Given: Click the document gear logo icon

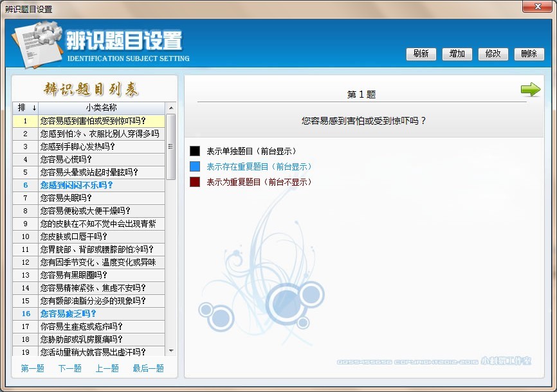Looking at the screenshot, I should tap(35, 45).
